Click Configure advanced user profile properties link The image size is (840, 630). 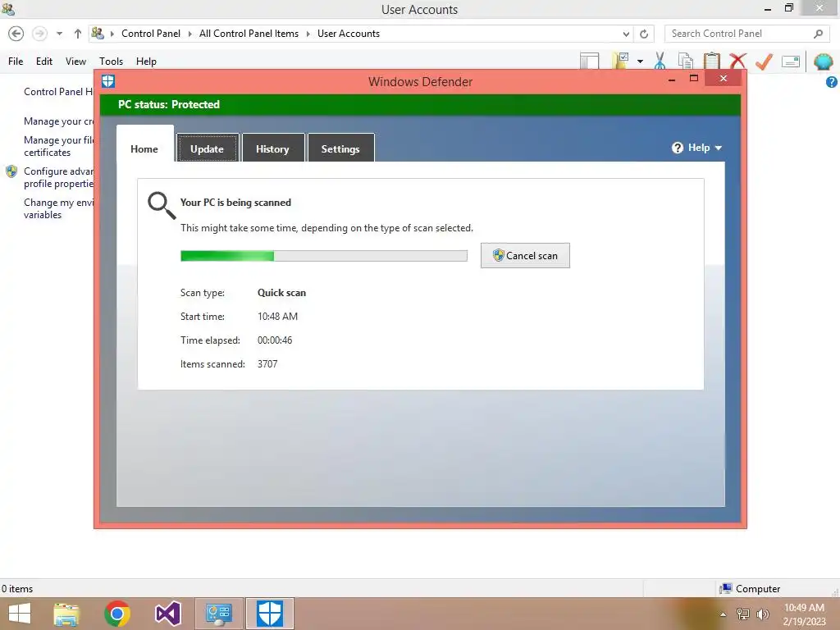pyautogui.click(x=59, y=177)
